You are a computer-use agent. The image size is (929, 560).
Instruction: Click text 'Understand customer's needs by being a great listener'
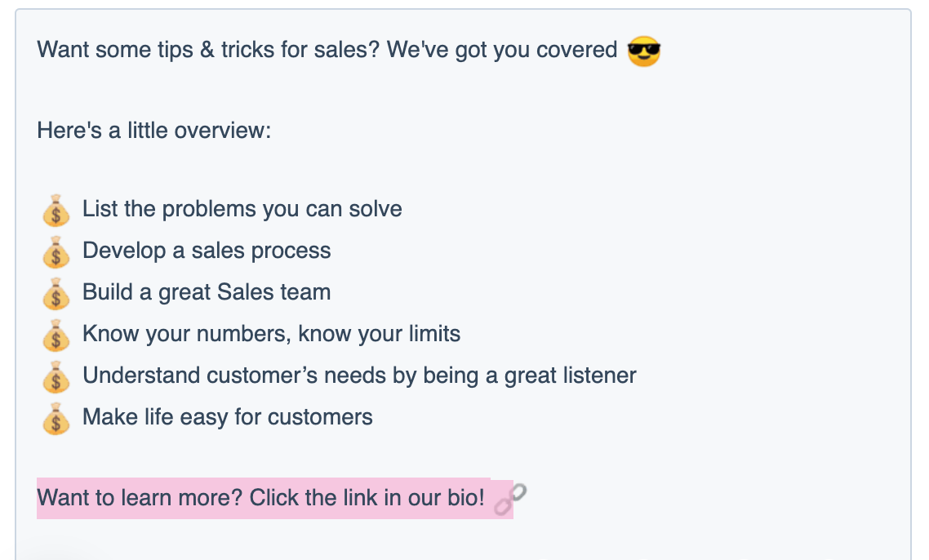[360, 376]
